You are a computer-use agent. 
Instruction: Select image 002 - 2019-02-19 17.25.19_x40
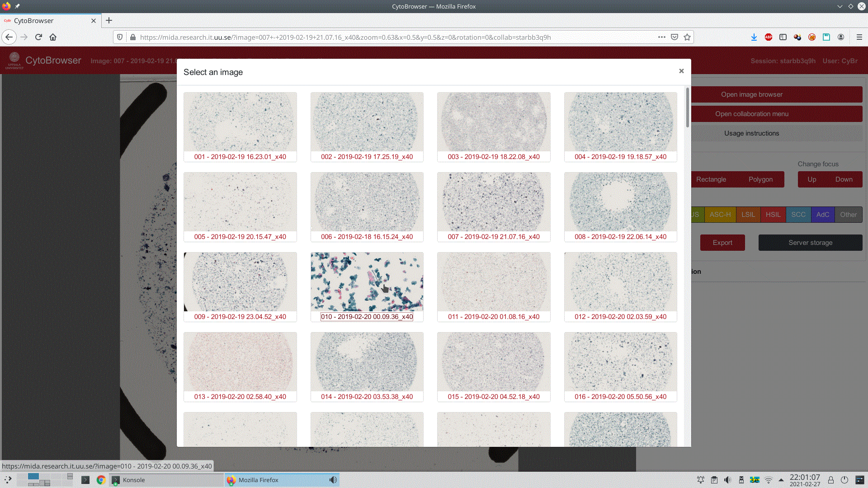[x=367, y=127]
